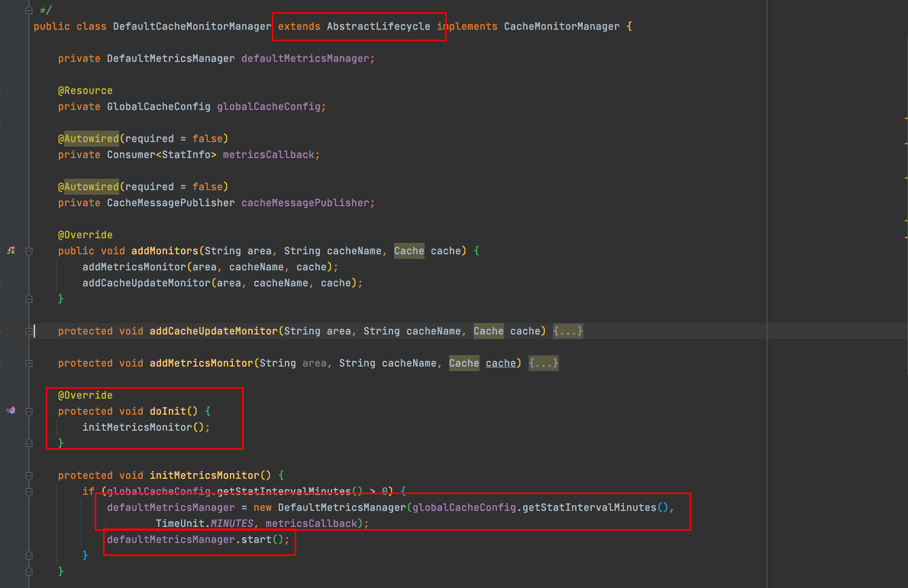Click the metricsCallback field declaration name
908x588 pixels.
tap(268, 155)
